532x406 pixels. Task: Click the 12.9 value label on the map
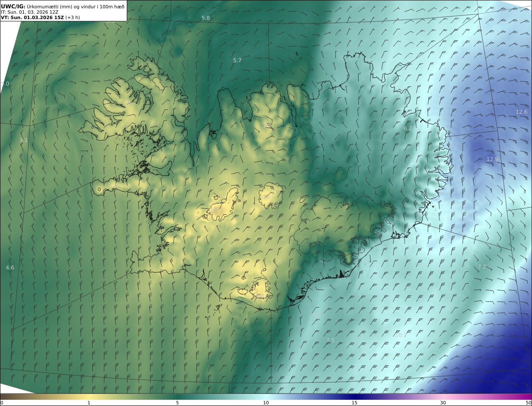coord(492,159)
